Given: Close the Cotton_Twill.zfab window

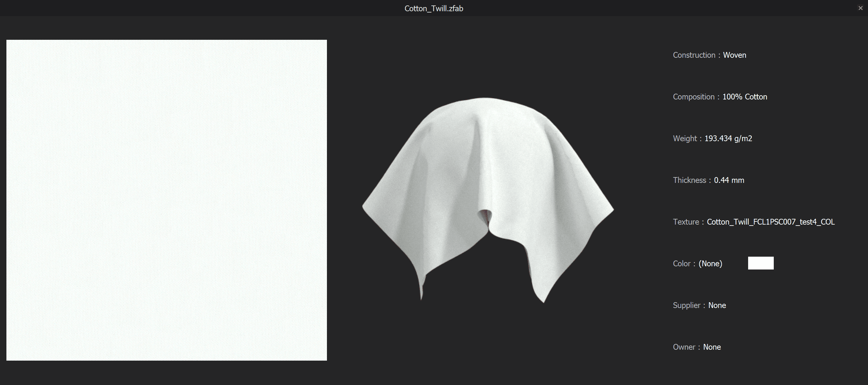Looking at the screenshot, I should (x=860, y=8).
